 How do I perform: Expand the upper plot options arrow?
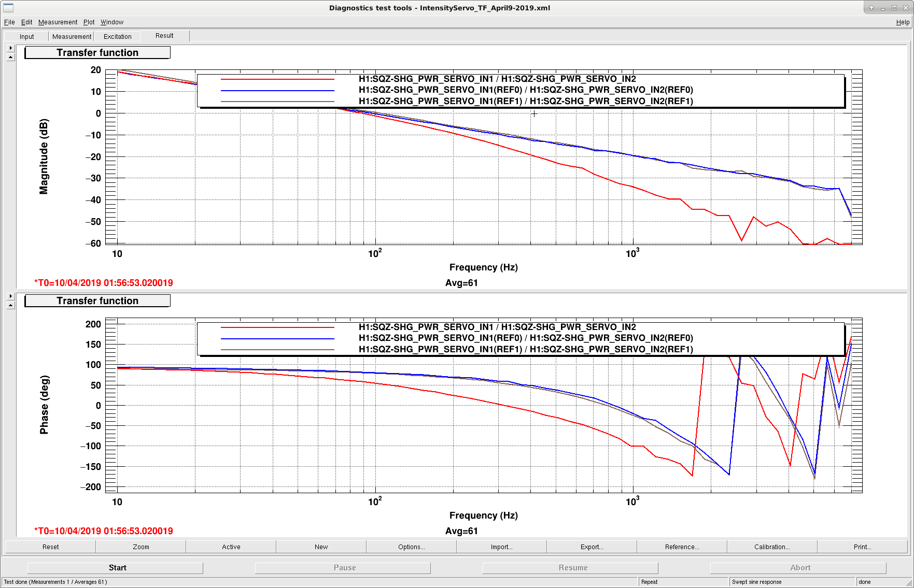10,48
